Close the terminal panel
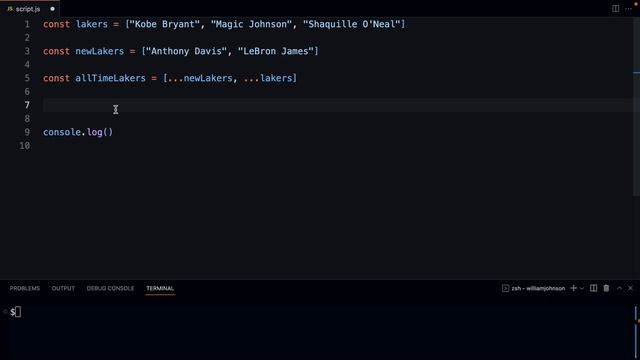Viewport: 640px width, 360px height. coord(630,288)
